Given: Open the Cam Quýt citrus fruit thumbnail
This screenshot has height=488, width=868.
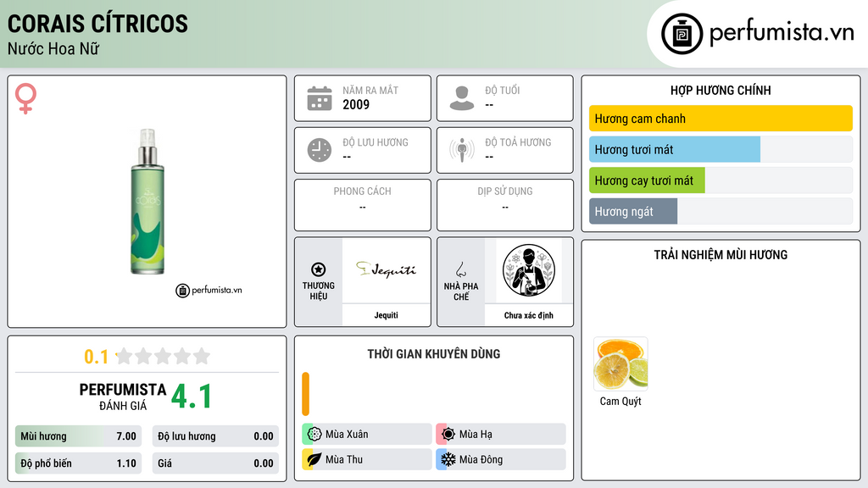Looking at the screenshot, I should click(x=620, y=363).
